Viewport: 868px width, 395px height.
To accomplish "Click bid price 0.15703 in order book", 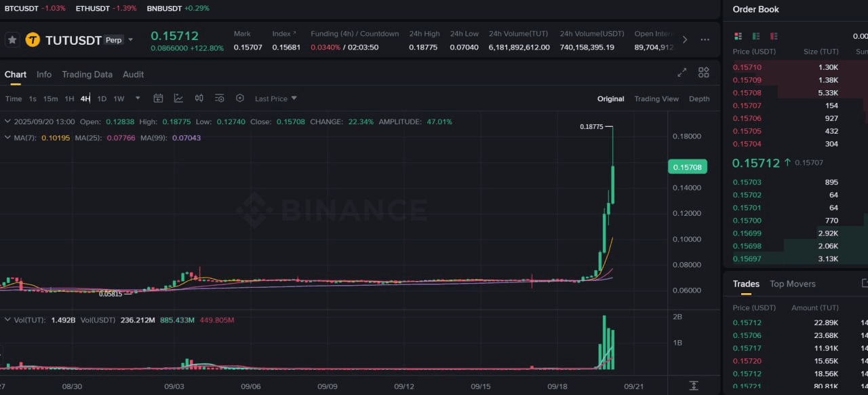I will [747, 182].
